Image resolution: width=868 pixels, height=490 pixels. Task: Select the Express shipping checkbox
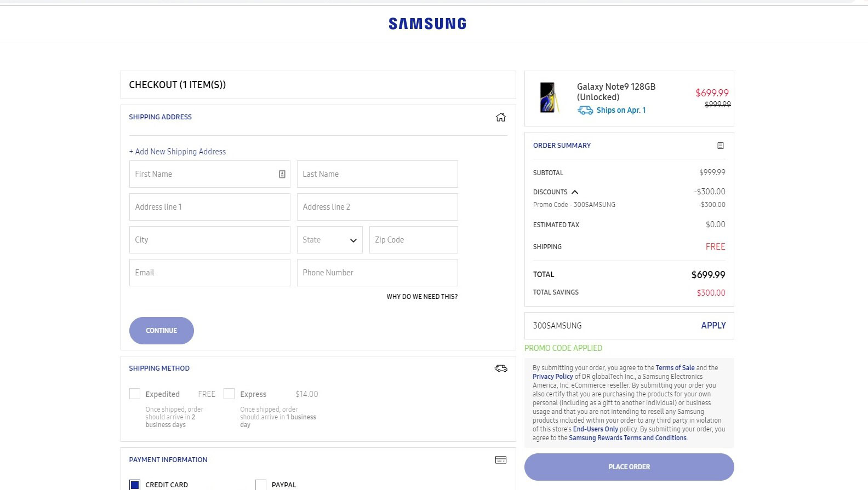pos(229,394)
